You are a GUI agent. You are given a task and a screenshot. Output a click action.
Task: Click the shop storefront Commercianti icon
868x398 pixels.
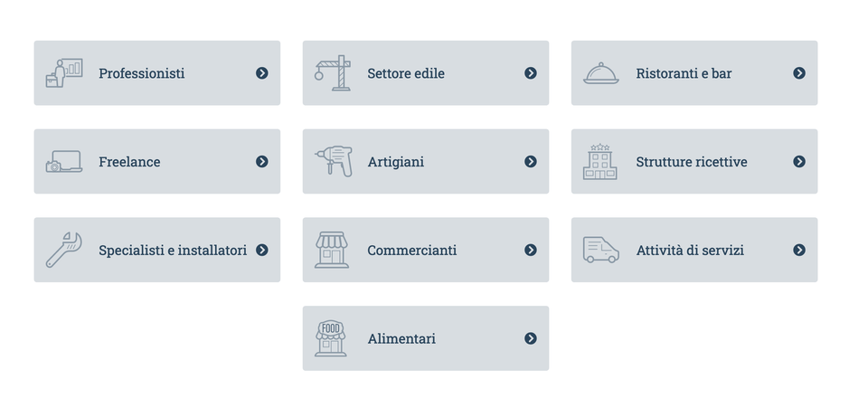click(332, 250)
